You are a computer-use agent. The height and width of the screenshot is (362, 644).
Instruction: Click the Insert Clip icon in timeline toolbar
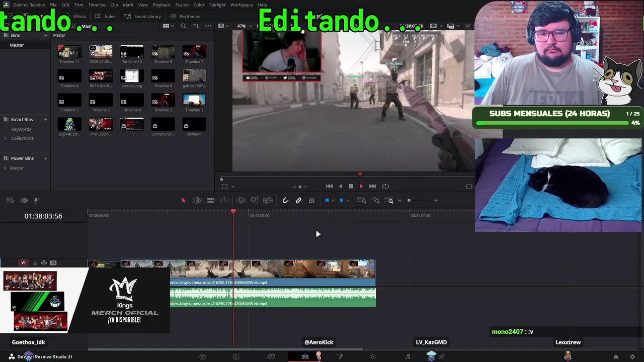point(241,201)
